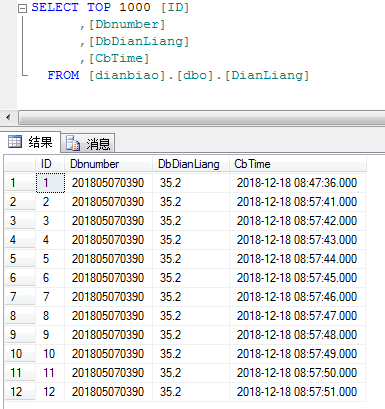This screenshot has width=385, height=409.
Task: Select the ID column header
Action: [50, 164]
